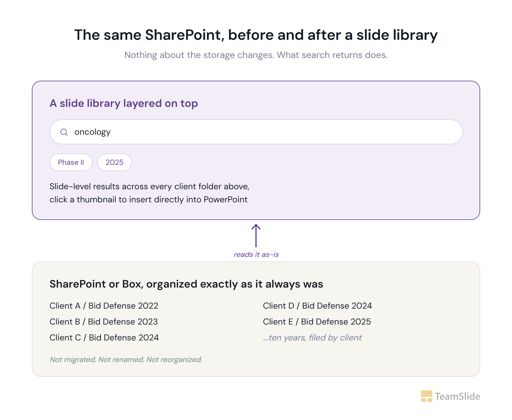Open Client E / Bid Defense 2025 folder
512x420 pixels.
coord(317,322)
